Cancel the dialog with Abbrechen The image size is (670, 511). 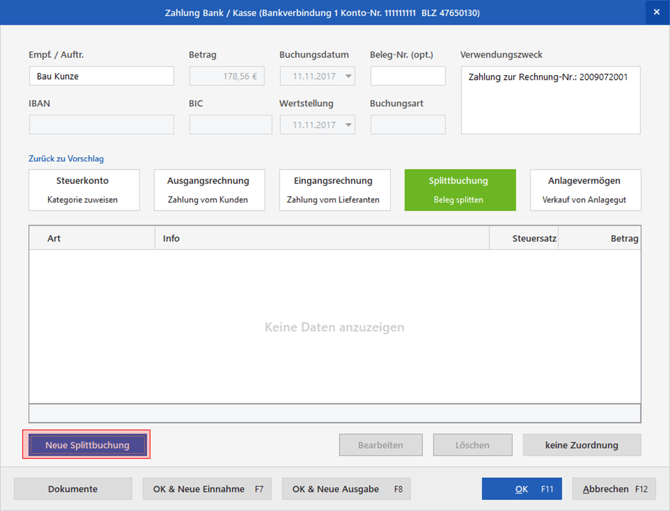614,489
